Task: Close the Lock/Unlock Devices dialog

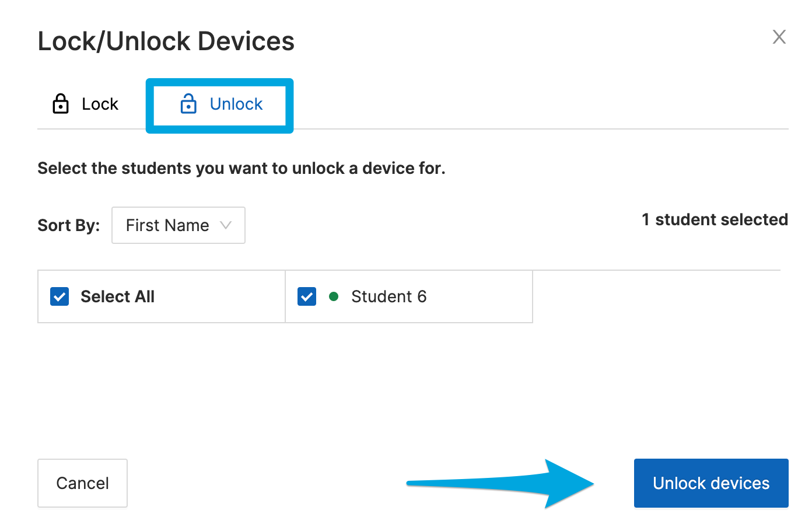Action: point(779,37)
